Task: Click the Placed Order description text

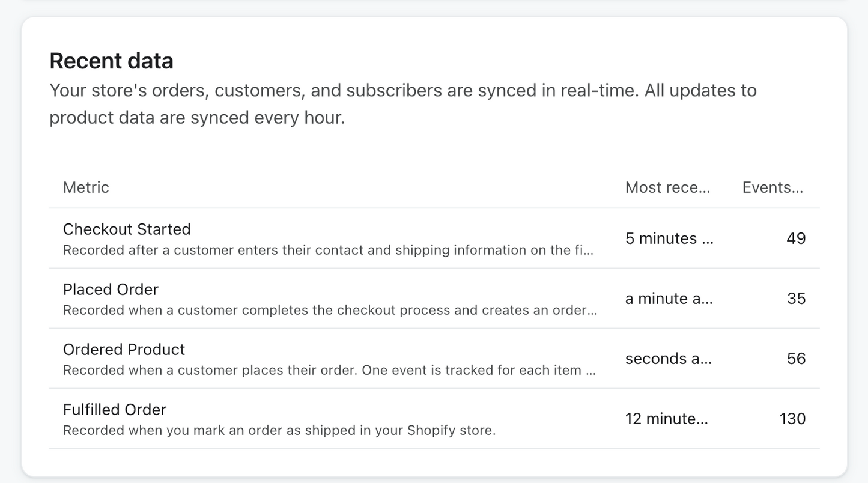Action: coord(330,310)
